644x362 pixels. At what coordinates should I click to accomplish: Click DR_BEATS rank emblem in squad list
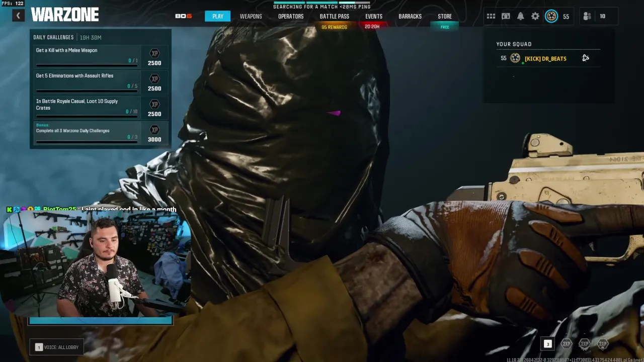pyautogui.click(x=515, y=58)
